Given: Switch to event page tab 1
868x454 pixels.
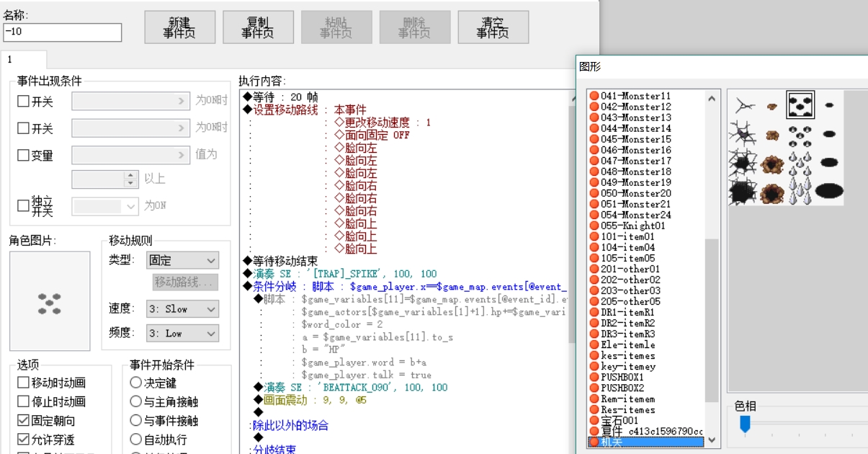Looking at the screenshot, I should (x=24, y=60).
